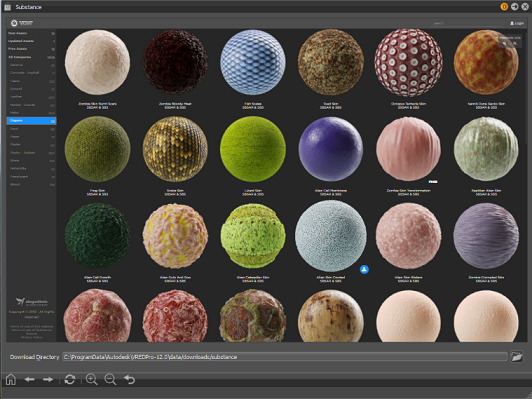Screen dimensions: 532x399
Task: Open the Frog Skin material sphere
Action: click(x=97, y=149)
